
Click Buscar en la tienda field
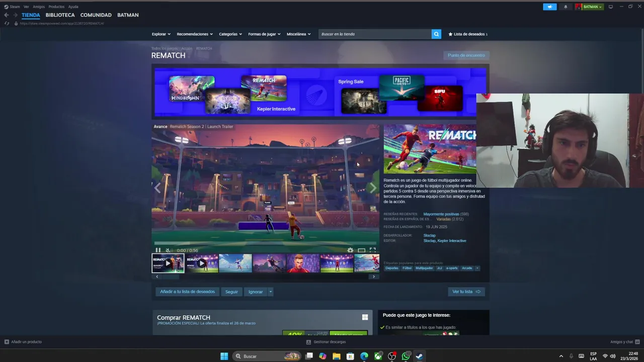pos(375,34)
